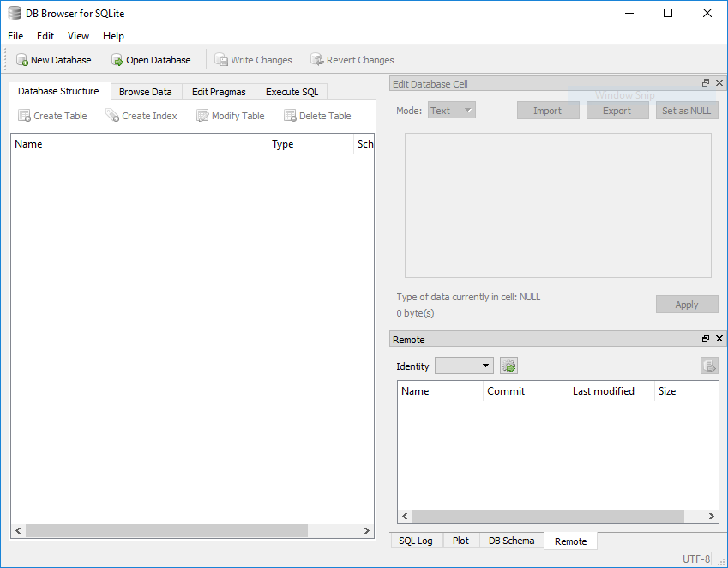Image resolution: width=728 pixels, height=568 pixels.
Task: Open an existing Database
Action: click(151, 60)
